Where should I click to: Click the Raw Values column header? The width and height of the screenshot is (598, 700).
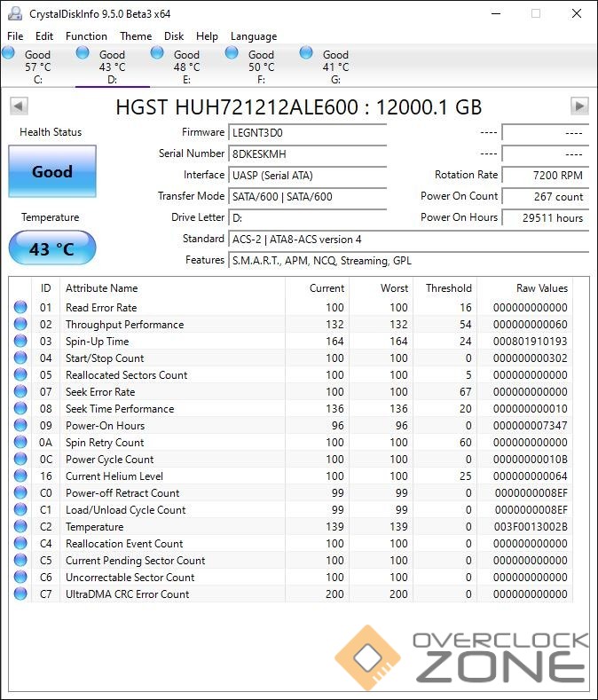point(524,288)
